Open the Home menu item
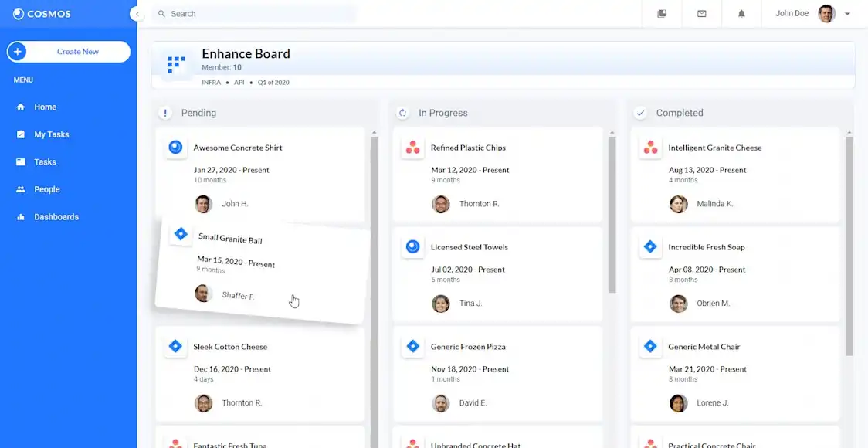Screen dimensions: 868x448 coord(45,107)
